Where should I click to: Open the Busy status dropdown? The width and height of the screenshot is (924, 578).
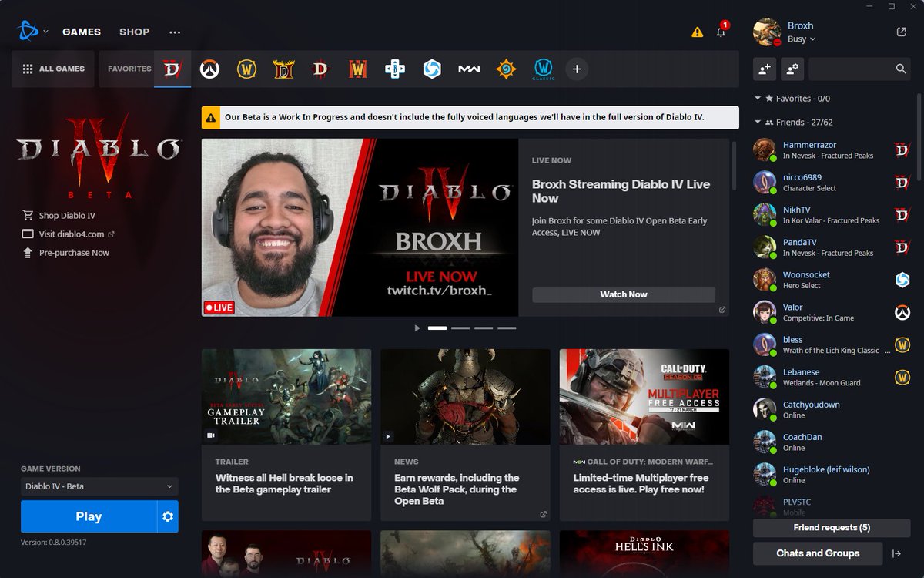click(802, 39)
